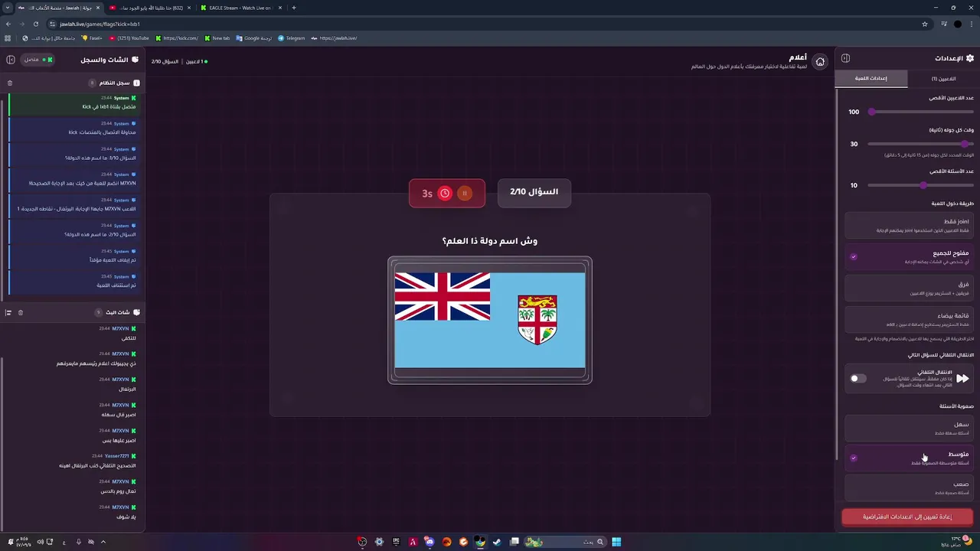Adjust the maximum questions slider

921,185
